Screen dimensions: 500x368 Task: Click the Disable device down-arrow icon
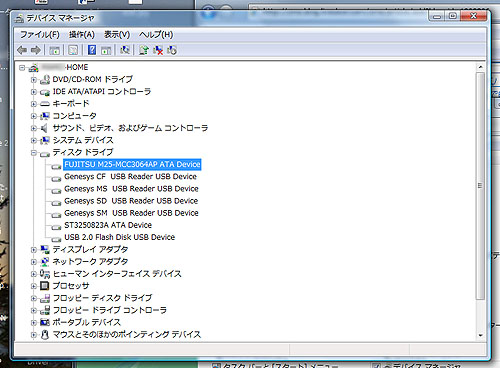pos(172,50)
